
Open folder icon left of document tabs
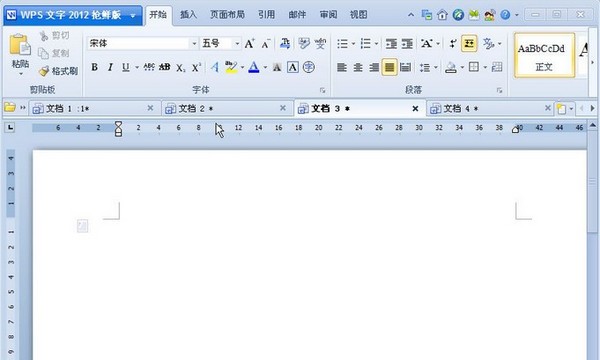pos(10,108)
